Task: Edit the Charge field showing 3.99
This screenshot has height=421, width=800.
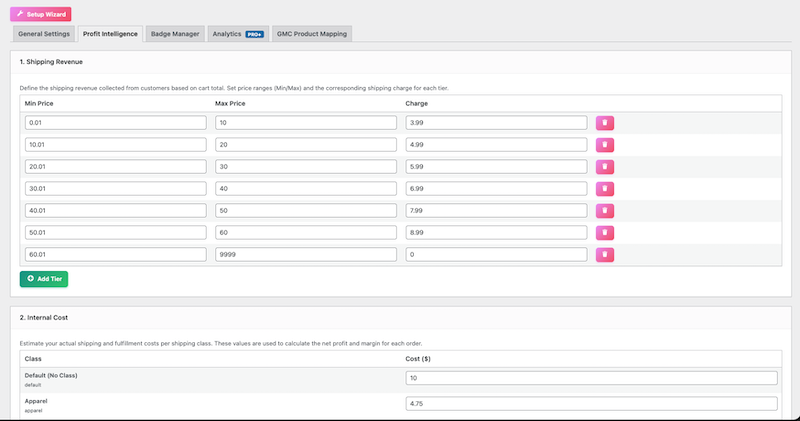Action: pos(496,122)
